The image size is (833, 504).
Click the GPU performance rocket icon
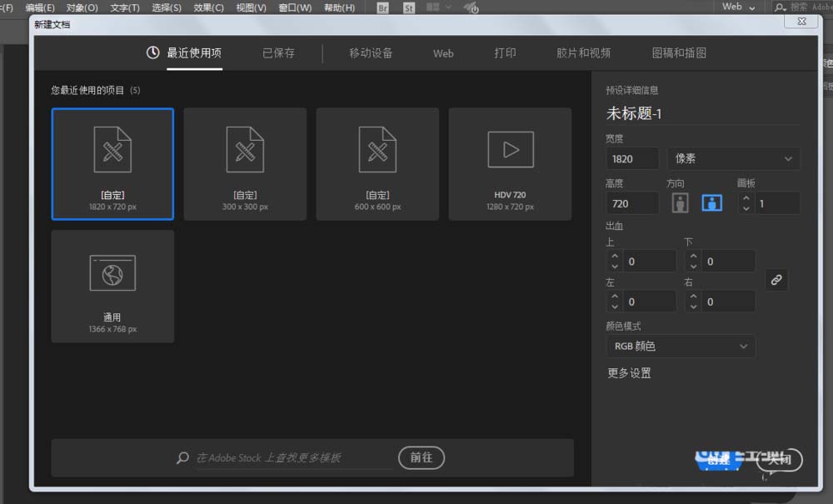(x=471, y=7)
